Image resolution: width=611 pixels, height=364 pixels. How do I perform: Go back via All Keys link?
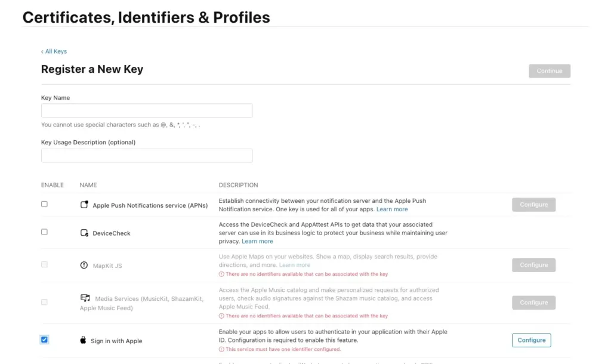coord(54,51)
